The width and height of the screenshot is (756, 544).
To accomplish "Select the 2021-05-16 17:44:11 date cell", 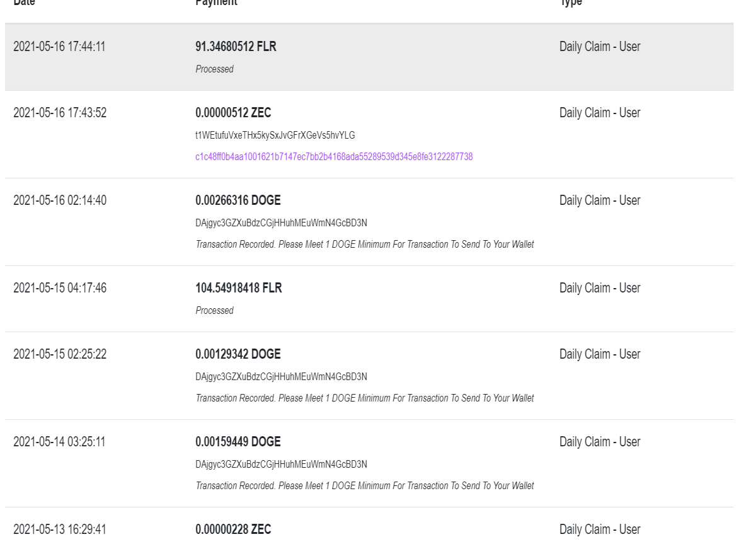I will pos(59,47).
